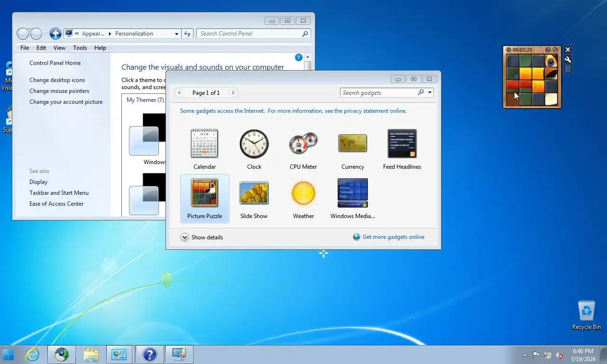Click in the Search Control Panel field
This screenshot has height=364, width=607.
249,34
